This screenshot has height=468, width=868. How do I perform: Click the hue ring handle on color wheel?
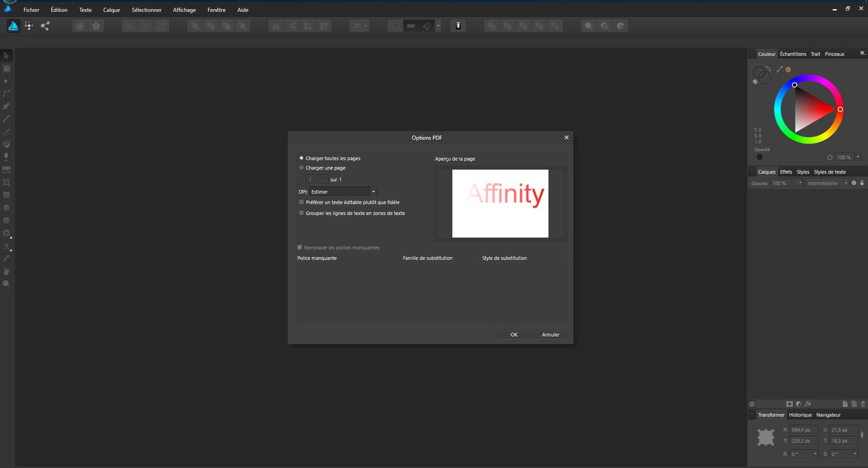click(840, 109)
